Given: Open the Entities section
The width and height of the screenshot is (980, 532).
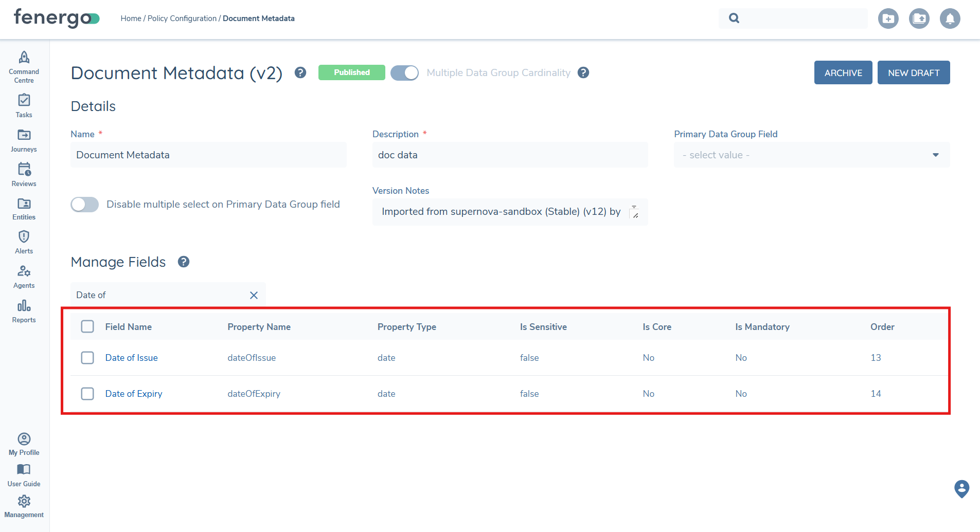Looking at the screenshot, I should point(24,208).
